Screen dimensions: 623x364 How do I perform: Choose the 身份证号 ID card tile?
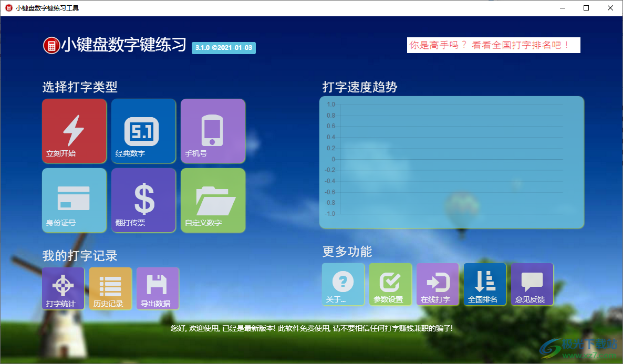click(x=74, y=200)
